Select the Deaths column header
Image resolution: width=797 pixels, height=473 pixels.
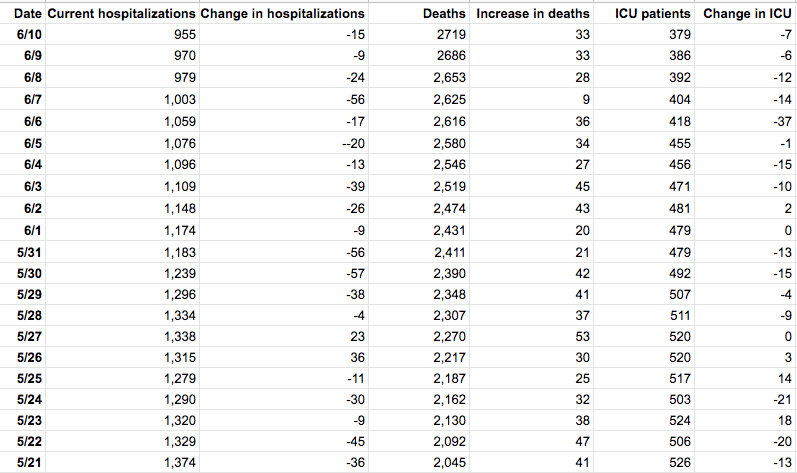click(444, 14)
